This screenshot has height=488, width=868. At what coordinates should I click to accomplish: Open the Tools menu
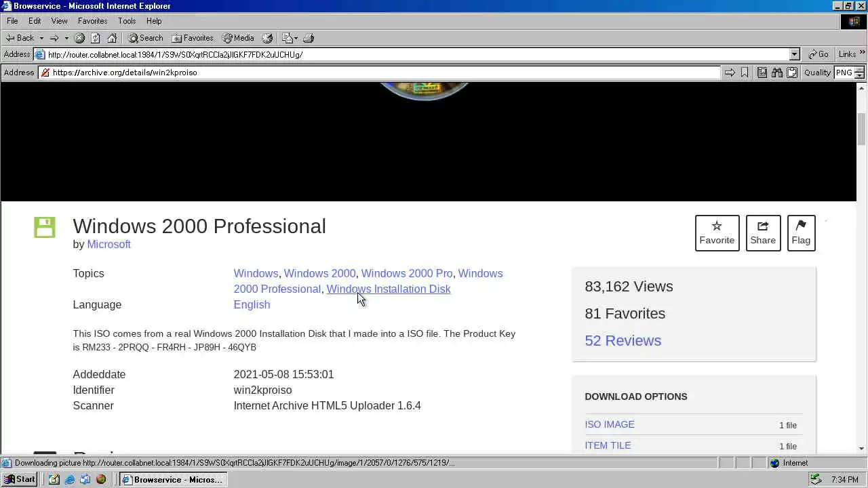point(127,21)
